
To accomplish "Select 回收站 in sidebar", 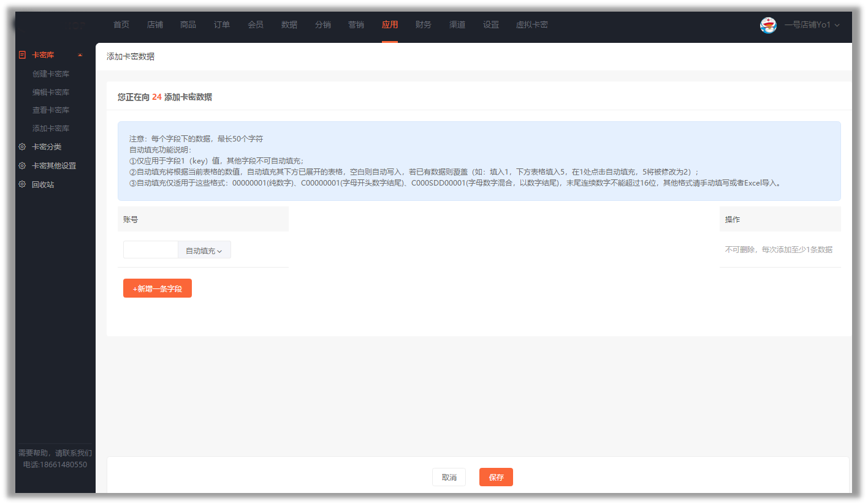I will (43, 184).
